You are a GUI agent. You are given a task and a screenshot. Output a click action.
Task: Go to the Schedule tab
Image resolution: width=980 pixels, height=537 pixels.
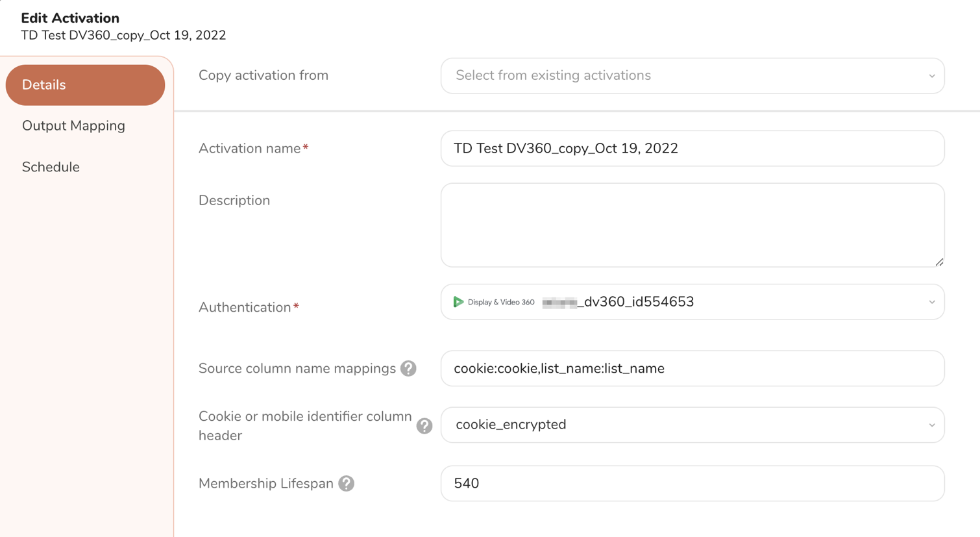click(x=51, y=167)
